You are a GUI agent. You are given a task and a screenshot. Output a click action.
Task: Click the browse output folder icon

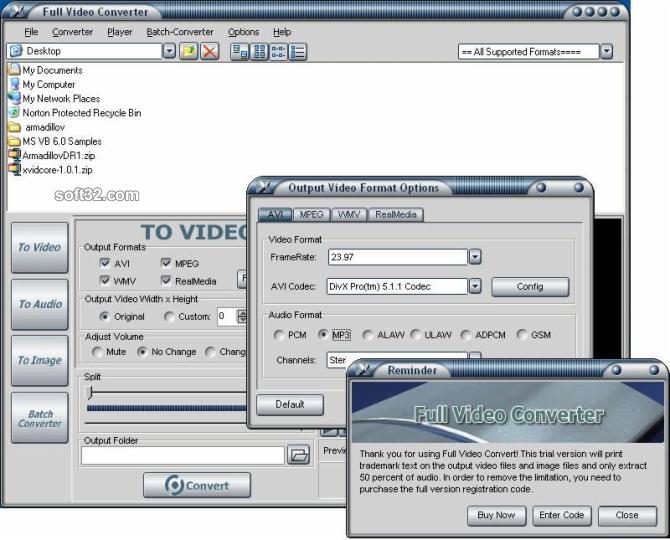[x=299, y=455]
